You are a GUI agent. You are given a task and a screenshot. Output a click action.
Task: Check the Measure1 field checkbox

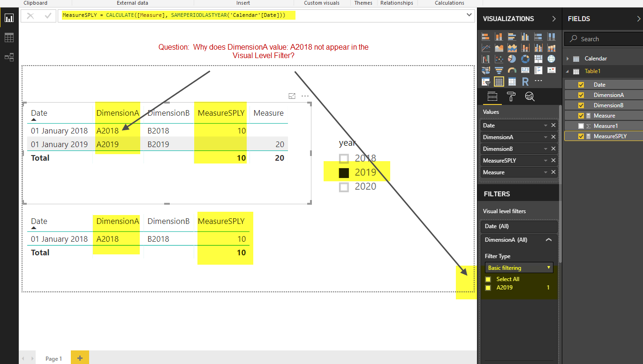pyautogui.click(x=581, y=126)
